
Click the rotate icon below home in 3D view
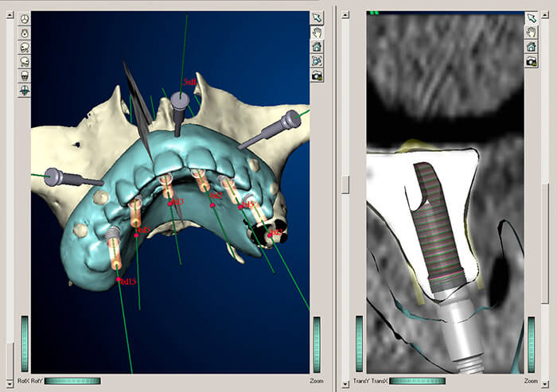pyautogui.click(x=317, y=60)
